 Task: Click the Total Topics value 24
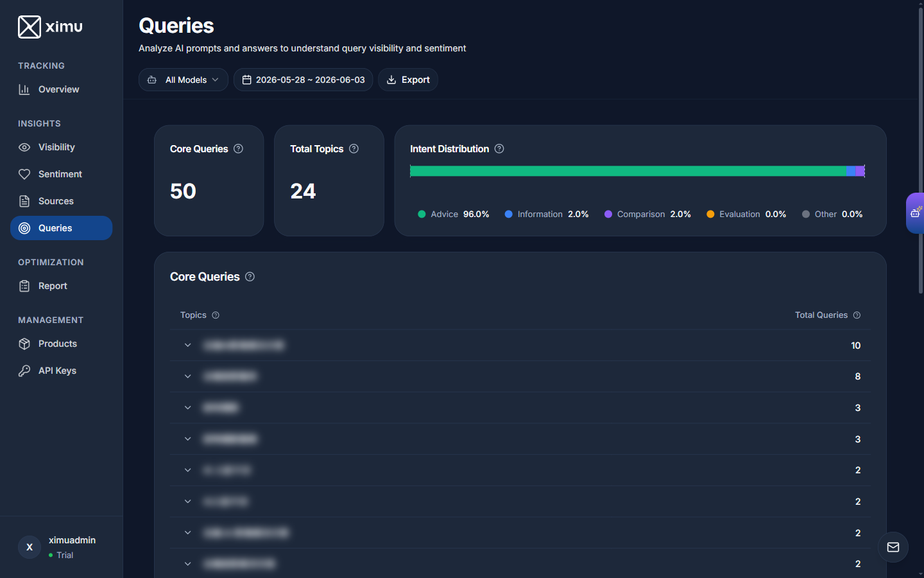[303, 191]
